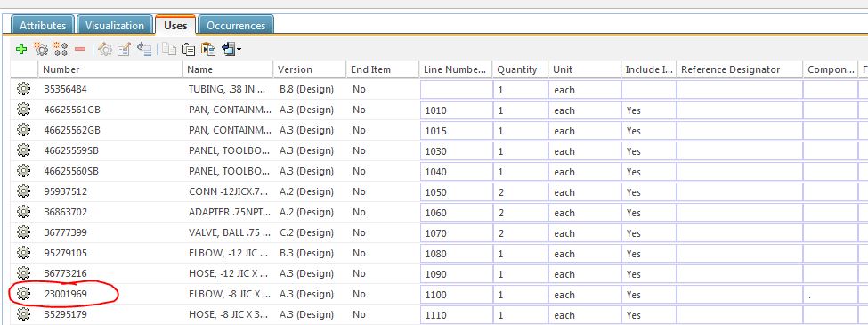
Task: Click version B.8 (Design)
Action: click(305, 89)
